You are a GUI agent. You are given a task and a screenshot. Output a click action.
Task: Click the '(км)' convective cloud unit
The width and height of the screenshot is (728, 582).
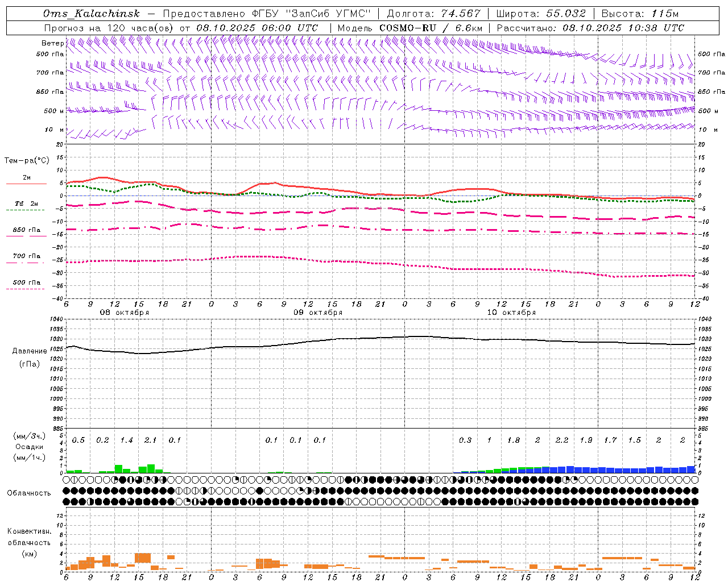point(29,554)
